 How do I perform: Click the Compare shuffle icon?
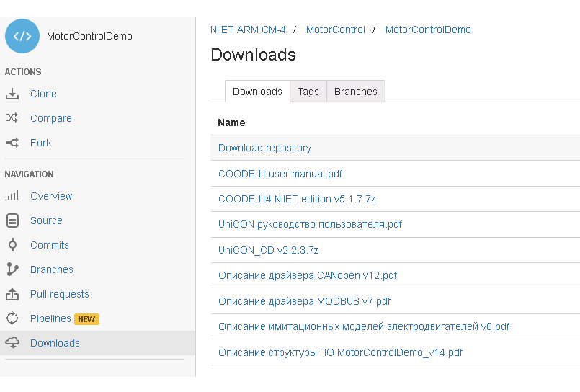coord(12,118)
